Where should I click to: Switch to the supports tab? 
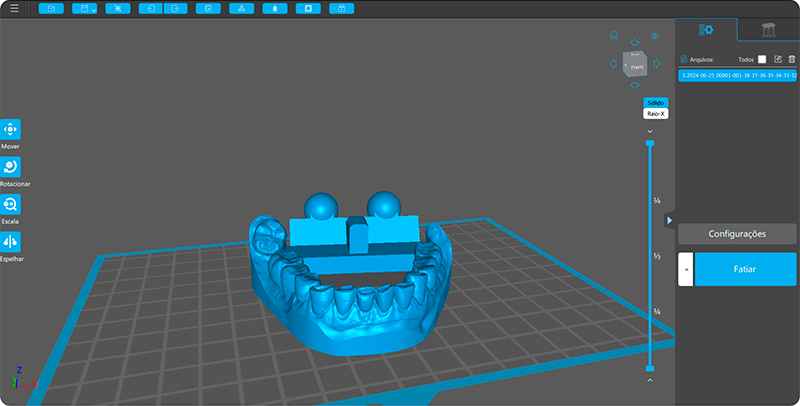(x=767, y=30)
